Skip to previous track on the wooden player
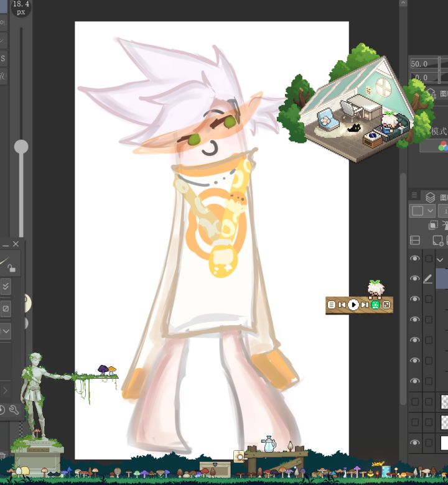This screenshot has width=448, height=485. point(342,305)
